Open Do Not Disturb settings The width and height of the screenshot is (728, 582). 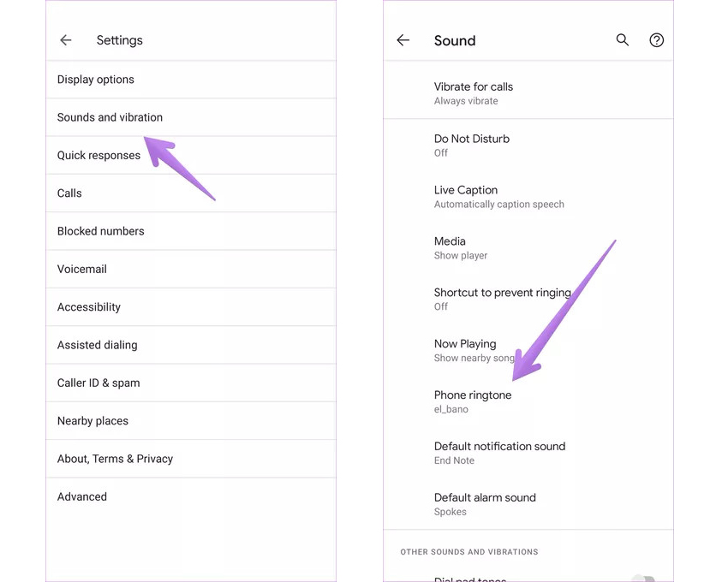point(472,145)
